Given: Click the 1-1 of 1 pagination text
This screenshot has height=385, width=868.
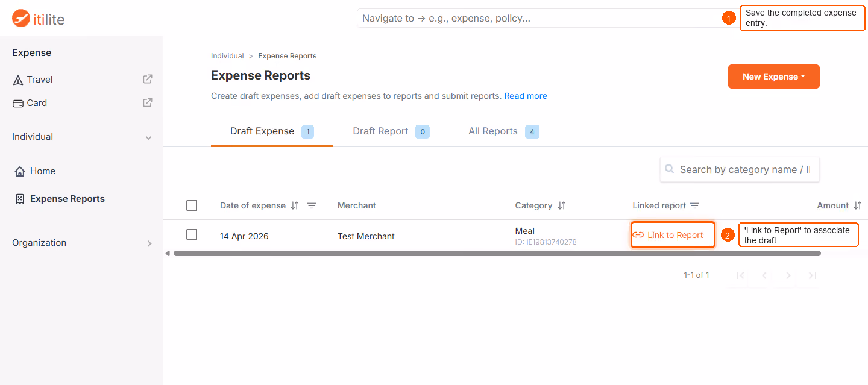Looking at the screenshot, I should [696, 275].
